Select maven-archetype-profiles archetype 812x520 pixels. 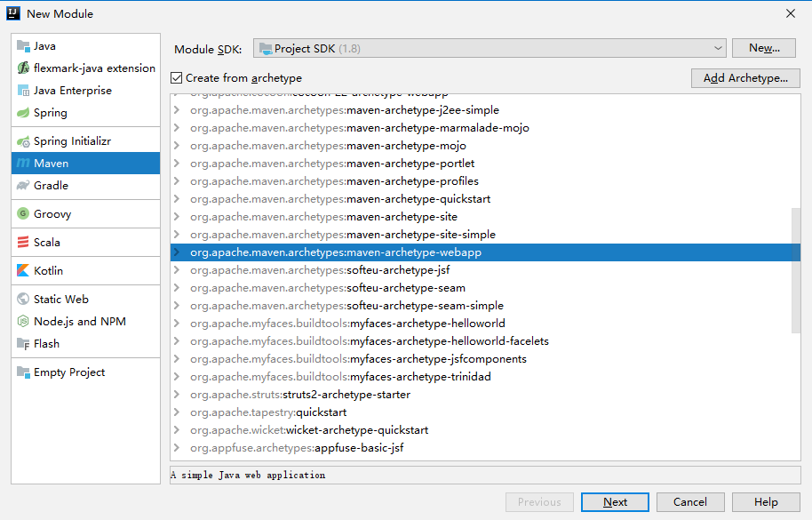(485, 181)
